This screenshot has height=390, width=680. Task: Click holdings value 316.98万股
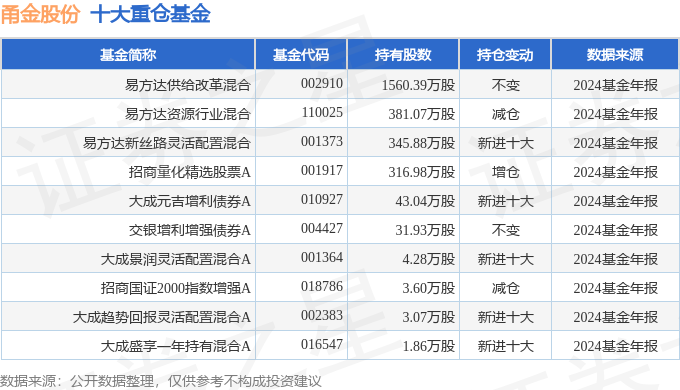point(422,172)
